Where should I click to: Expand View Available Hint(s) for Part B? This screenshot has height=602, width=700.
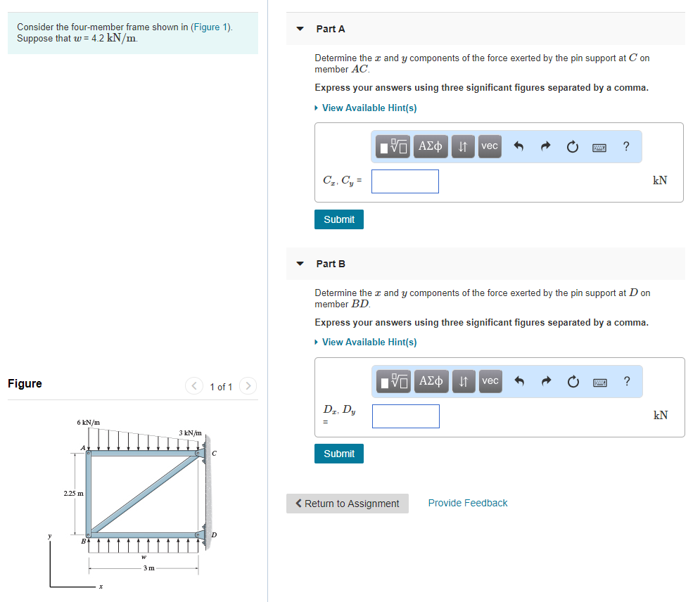pos(365,342)
